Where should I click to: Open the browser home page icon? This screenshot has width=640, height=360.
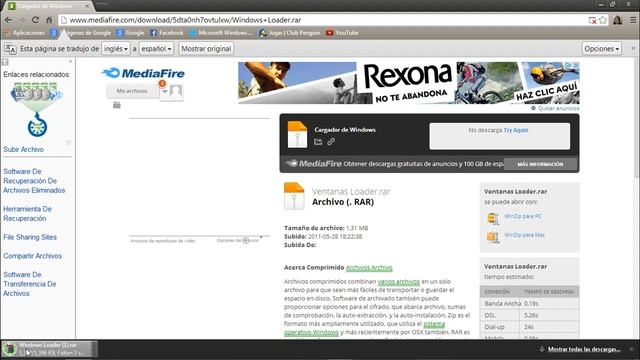[x=49, y=20]
